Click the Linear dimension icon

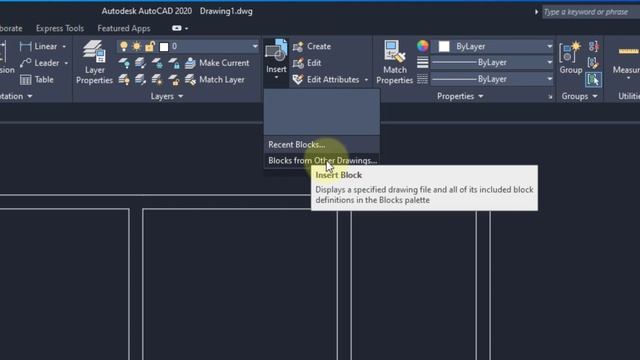point(25,47)
